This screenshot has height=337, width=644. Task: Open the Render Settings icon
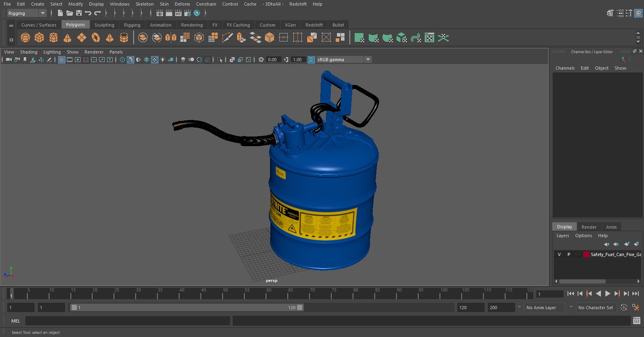point(188,13)
